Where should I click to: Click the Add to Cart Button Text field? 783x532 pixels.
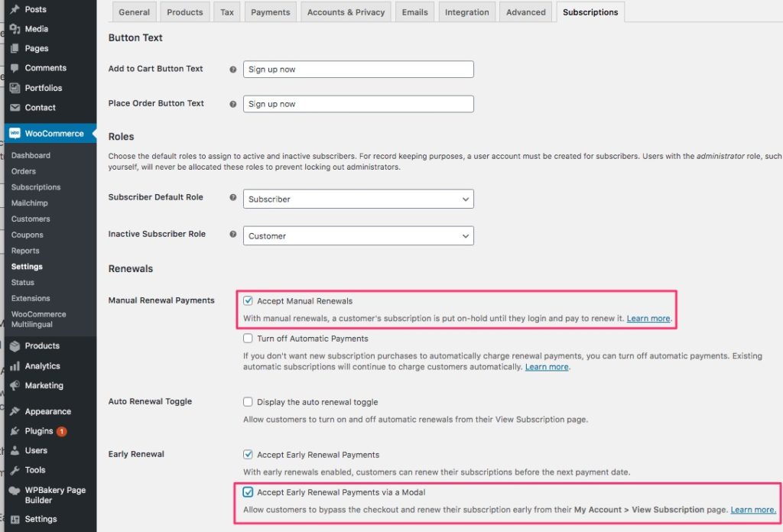[358, 70]
